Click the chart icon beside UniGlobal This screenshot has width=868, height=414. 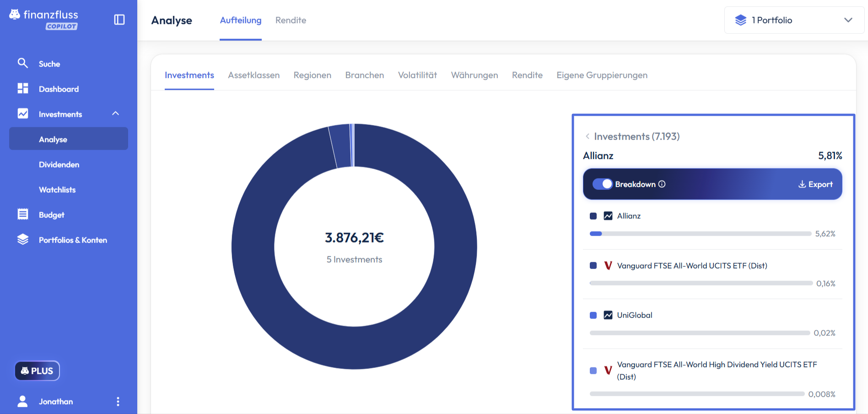pyautogui.click(x=608, y=315)
